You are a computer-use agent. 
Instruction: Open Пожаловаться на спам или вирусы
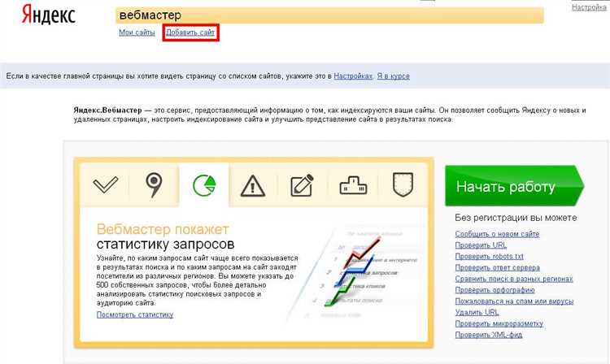click(514, 301)
